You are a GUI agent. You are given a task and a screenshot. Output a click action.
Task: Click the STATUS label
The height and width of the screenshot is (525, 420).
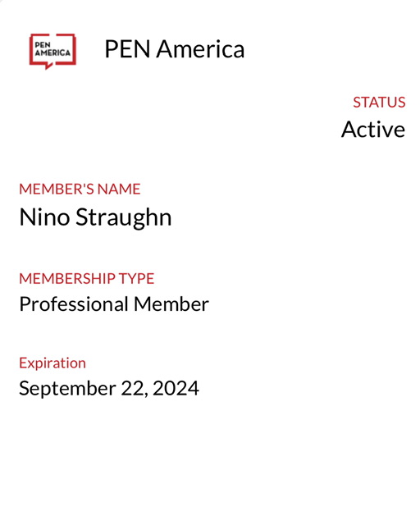[x=379, y=103]
